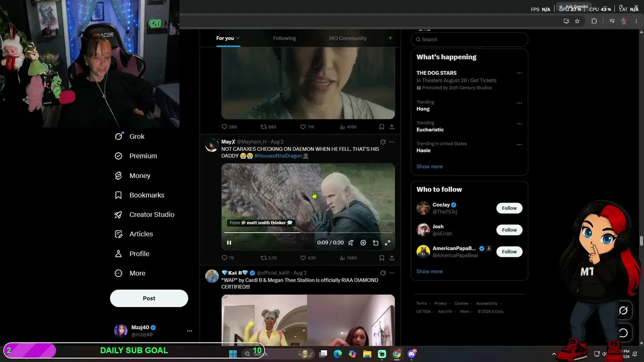Image resolution: width=644 pixels, height=362 pixels.
Task: Open more options on MayX's post
Action: point(392,142)
